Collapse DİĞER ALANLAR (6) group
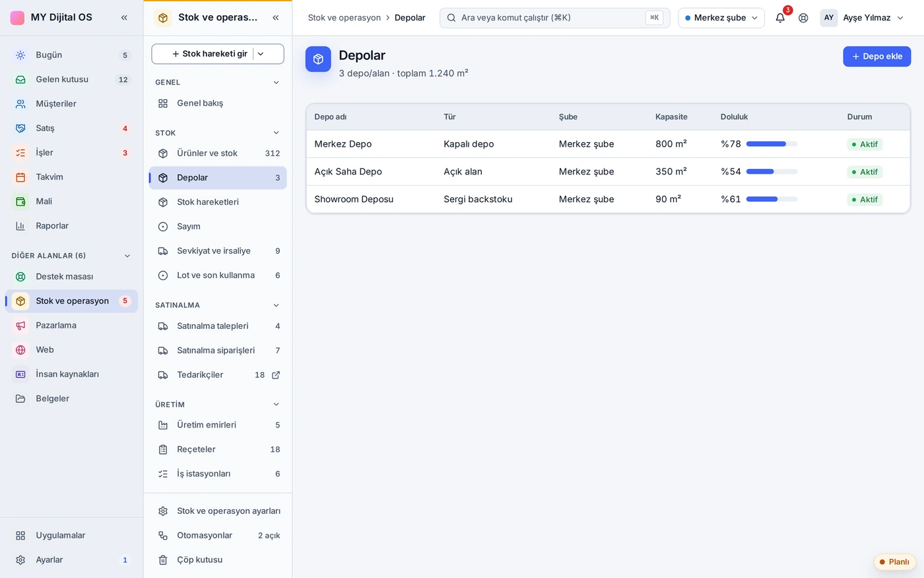This screenshot has height=578, width=924. coord(127,256)
